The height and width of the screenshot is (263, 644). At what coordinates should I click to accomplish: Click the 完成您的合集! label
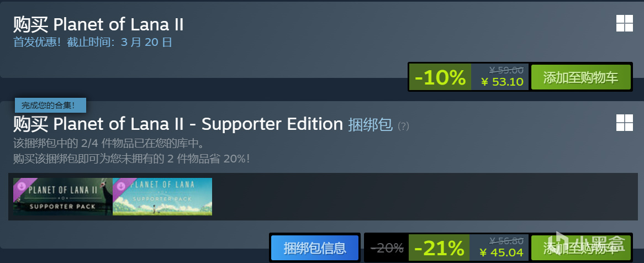(50, 105)
